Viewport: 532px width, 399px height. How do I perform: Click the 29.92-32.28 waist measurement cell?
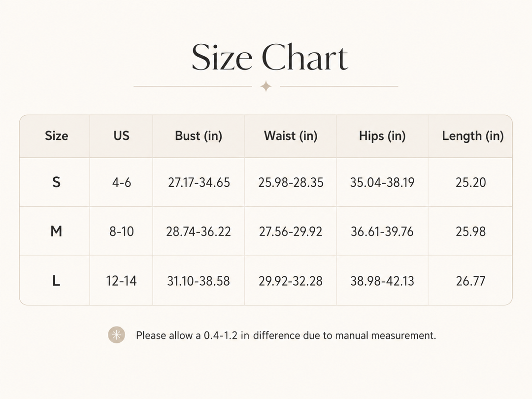pyautogui.click(x=291, y=281)
